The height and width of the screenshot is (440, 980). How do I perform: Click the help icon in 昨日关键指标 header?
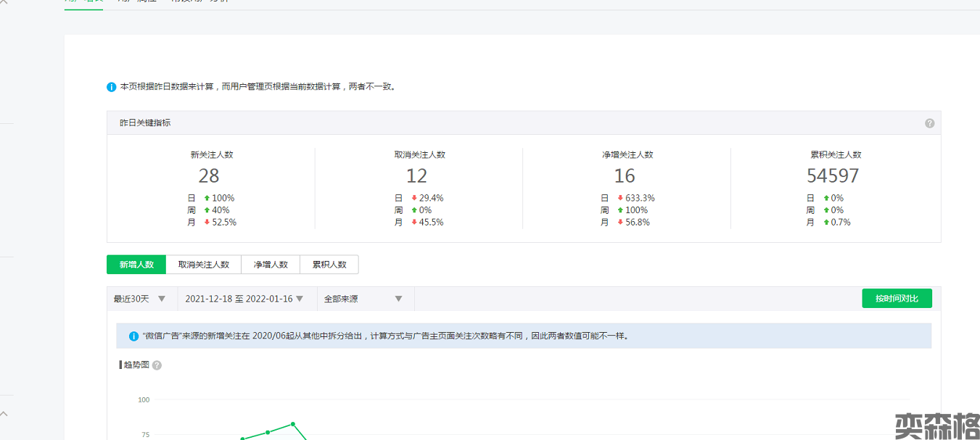point(929,123)
